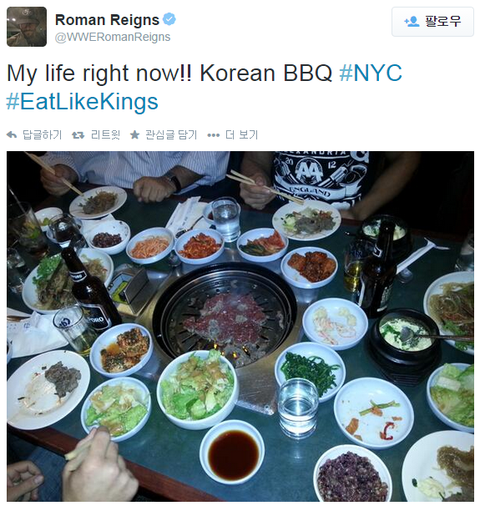Viewport: 480px width, 511px height.
Task: Click the reply arrow icon
Action: [x=12, y=135]
